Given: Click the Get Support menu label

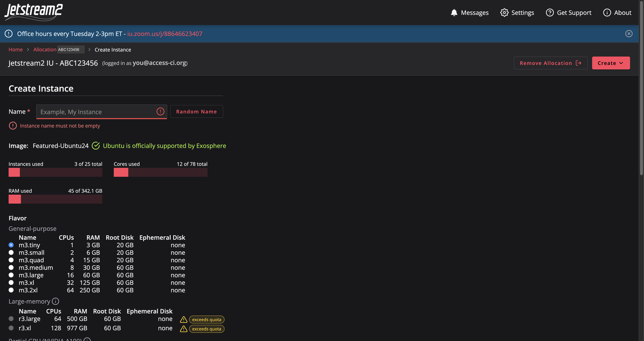Looking at the screenshot, I should pos(574,12).
